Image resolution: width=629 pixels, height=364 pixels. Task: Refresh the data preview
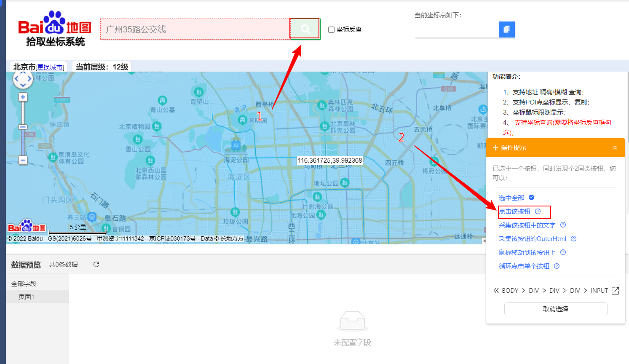tap(96, 264)
